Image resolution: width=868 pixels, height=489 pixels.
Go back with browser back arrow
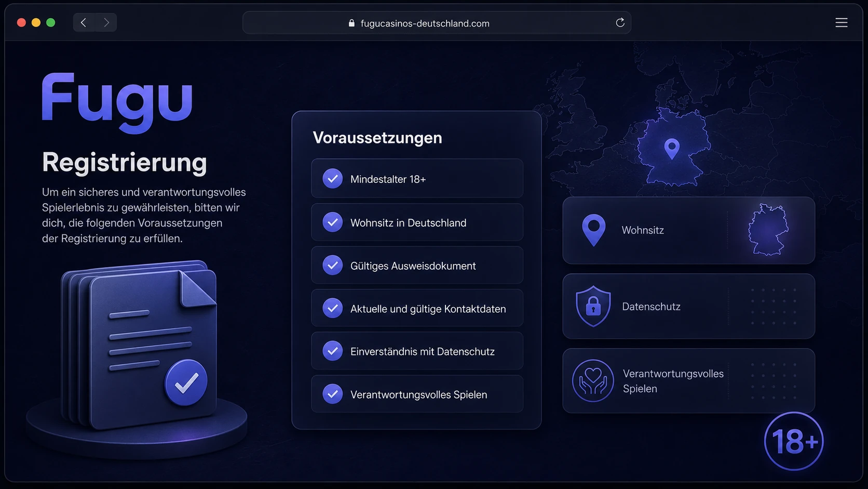pos(84,22)
